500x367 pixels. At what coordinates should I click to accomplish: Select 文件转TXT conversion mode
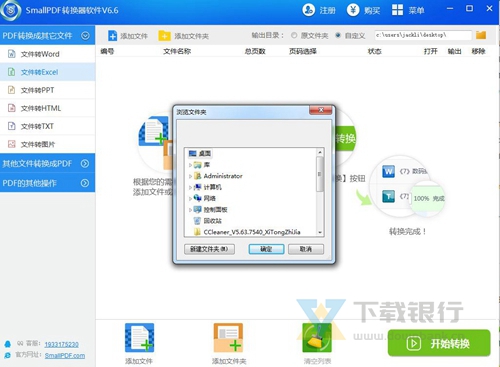(47, 126)
